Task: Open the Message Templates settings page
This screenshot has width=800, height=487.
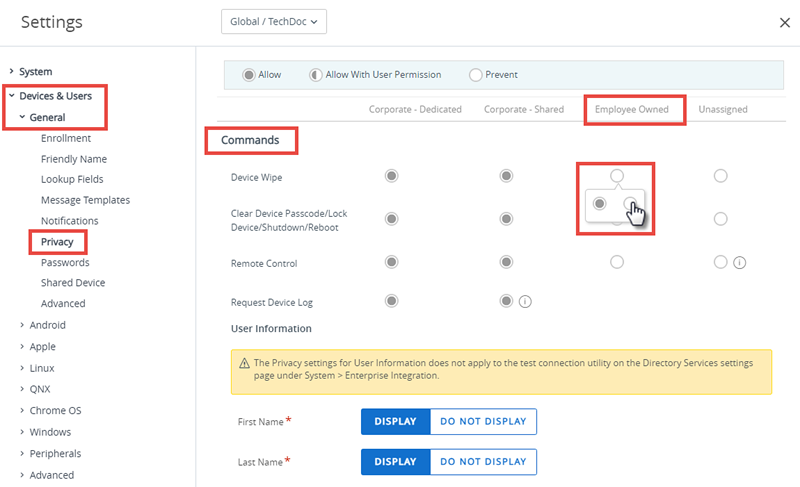Action: tap(85, 200)
